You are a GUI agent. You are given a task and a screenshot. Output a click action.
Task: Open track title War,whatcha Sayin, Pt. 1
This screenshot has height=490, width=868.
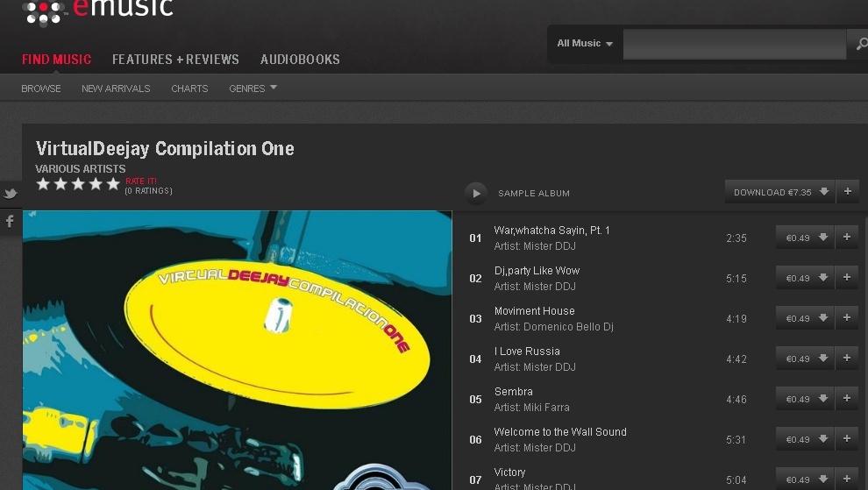(x=551, y=231)
